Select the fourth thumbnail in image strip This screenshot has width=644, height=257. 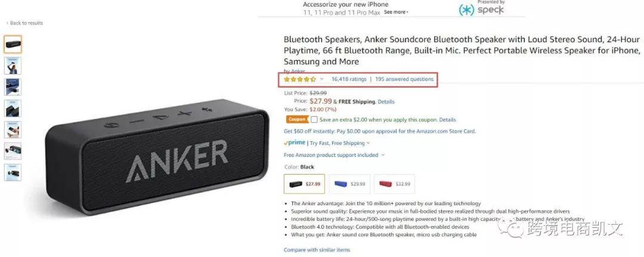pyautogui.click(x=13, y=109)
